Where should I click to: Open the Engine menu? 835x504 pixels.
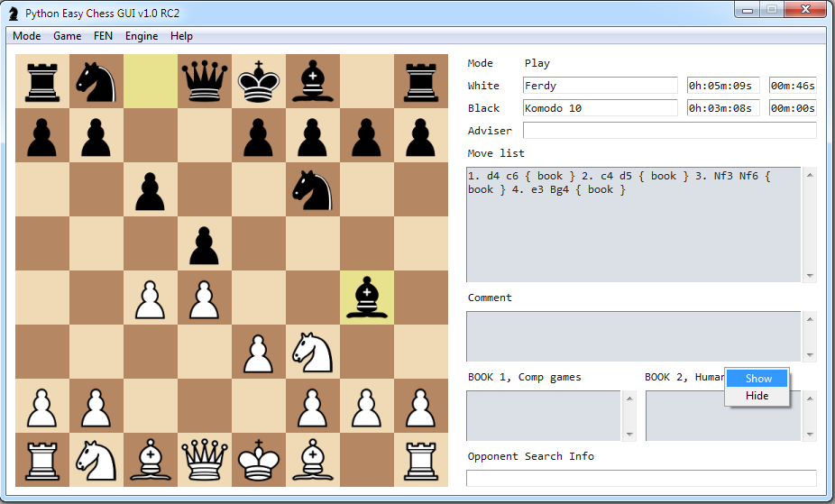tap(142, 36)
